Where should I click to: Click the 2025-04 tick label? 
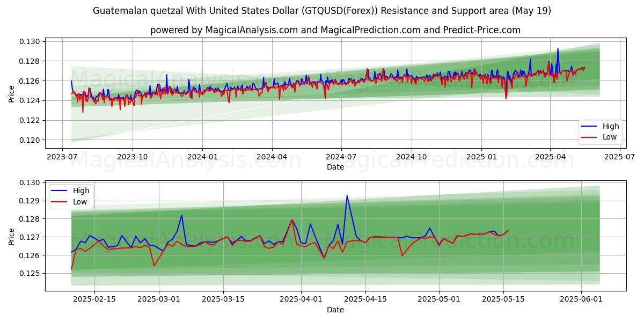(550, 157)
